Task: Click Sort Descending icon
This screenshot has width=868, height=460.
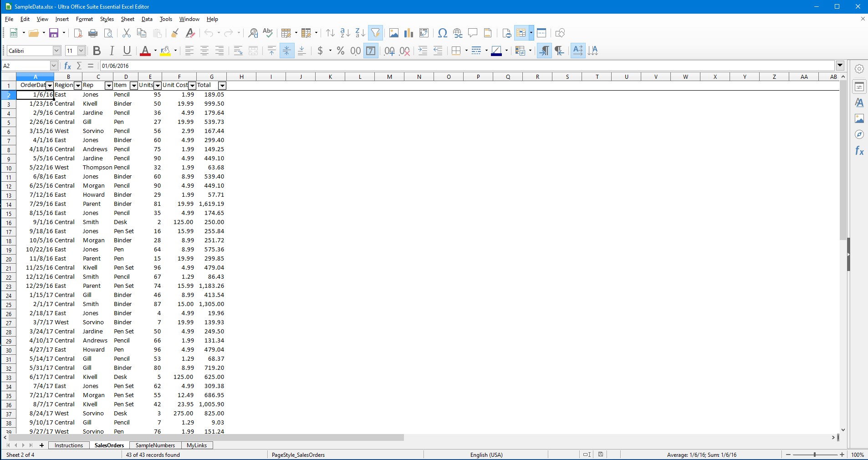Action: pos(360,33)
